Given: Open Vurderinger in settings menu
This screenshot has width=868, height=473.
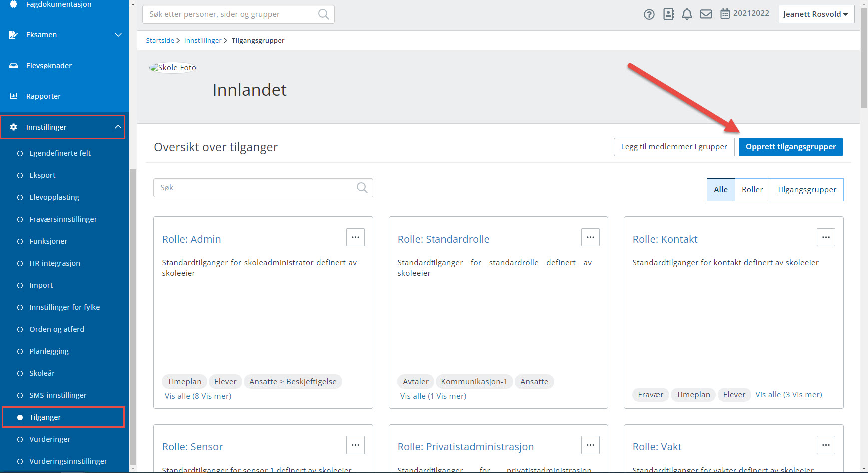Looking at the screenshot, I should coord(50,439).
